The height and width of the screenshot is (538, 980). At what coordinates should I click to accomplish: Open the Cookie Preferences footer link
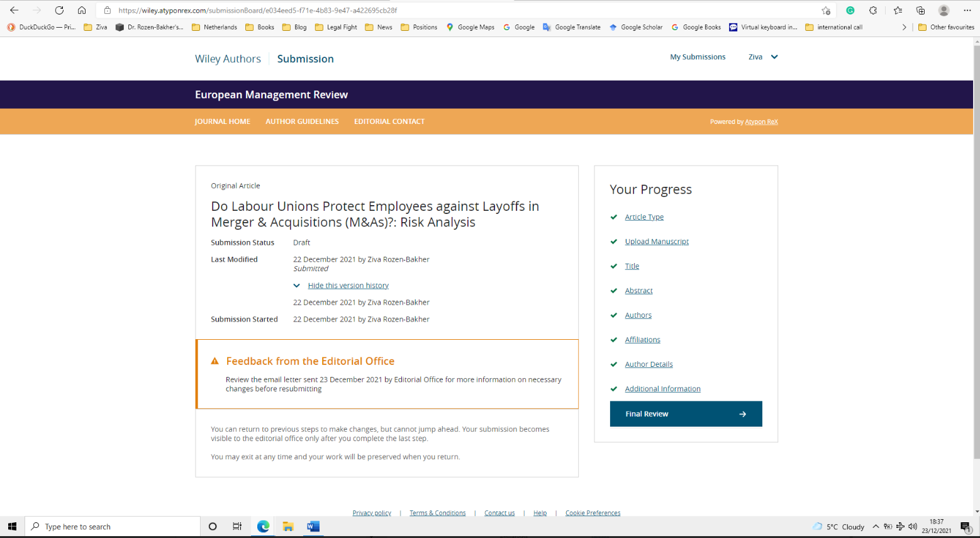(x=593, y=513)
